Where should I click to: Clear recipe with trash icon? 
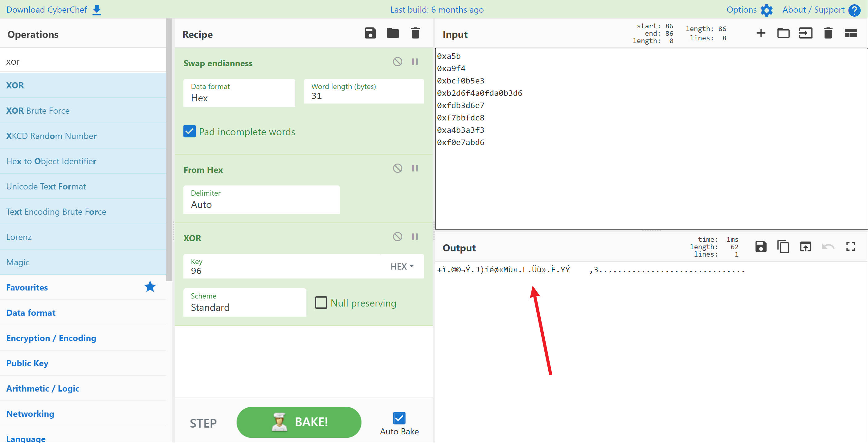click(415, 33)
